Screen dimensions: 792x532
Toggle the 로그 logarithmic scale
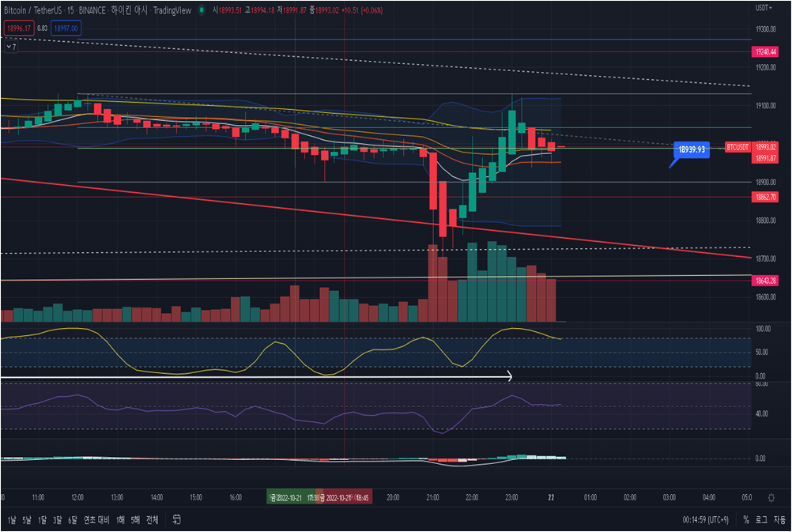pos(761,519)
